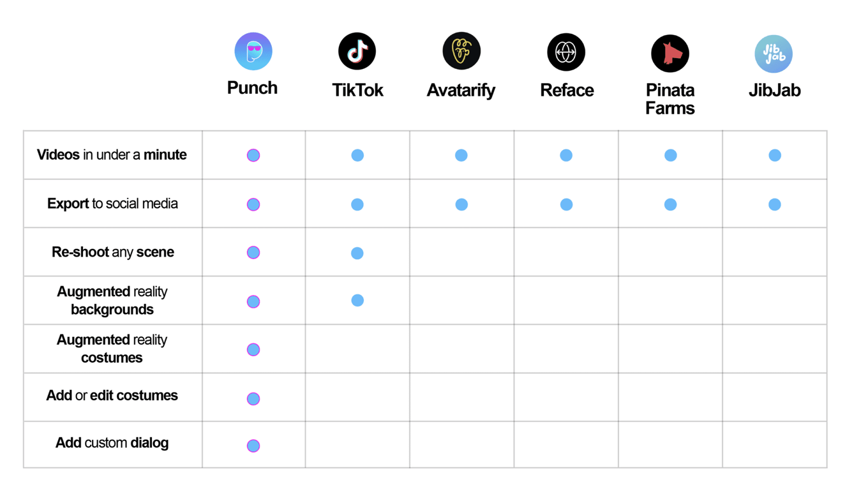The image size is (868, 503).
Task: Click TikTok dot in Augmented reality backgrounds row
Action: tap(357, 300)
